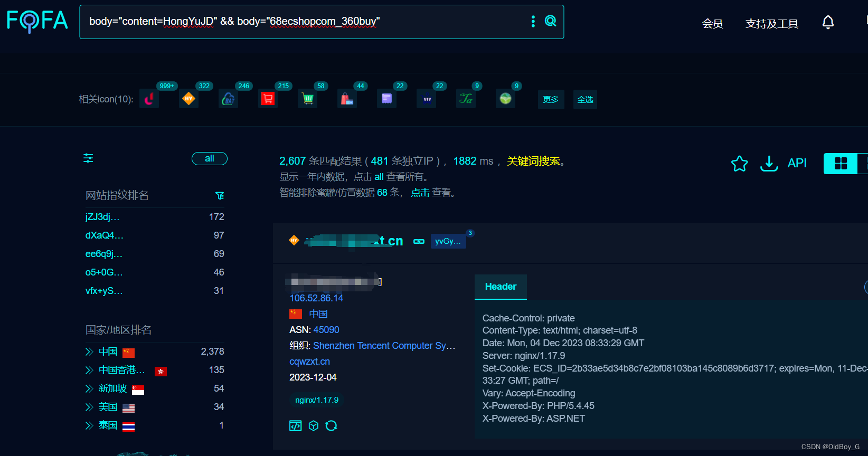Open the 会员 menu
This screenshot has width=868, height=456.
[712, 23]
